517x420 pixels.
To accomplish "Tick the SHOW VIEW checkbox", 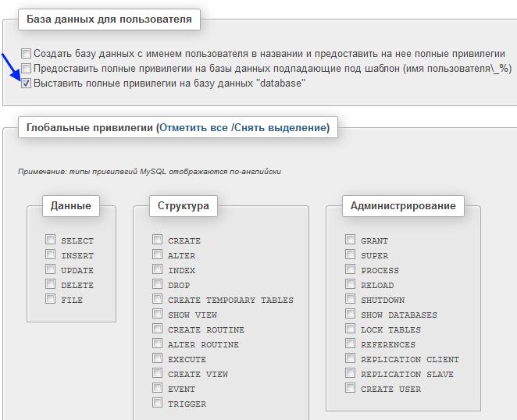I will click(157, 314).
